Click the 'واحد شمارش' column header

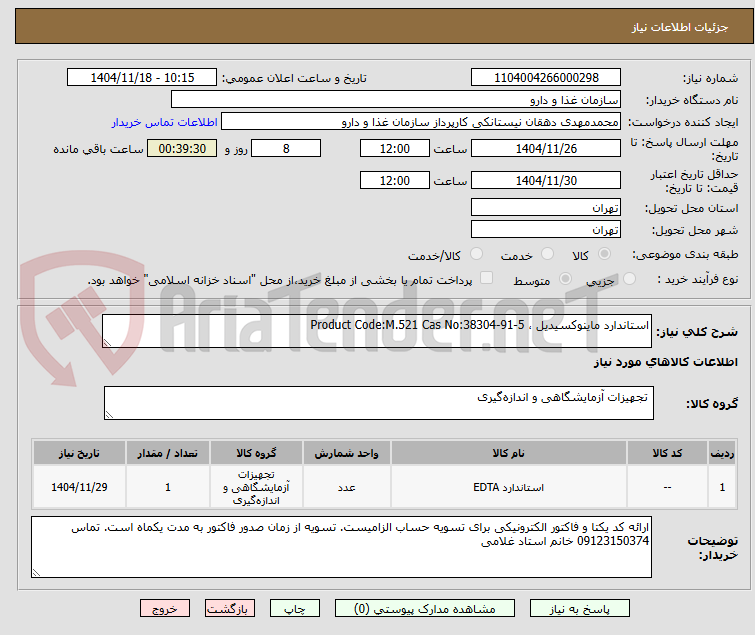click(x=347, y=453)
